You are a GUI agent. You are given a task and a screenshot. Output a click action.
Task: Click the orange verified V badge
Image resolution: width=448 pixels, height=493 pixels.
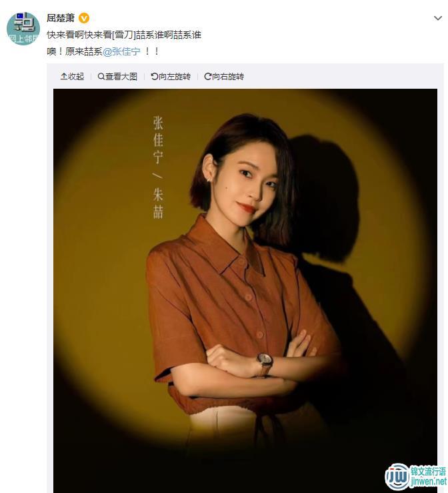click(83, 18)
